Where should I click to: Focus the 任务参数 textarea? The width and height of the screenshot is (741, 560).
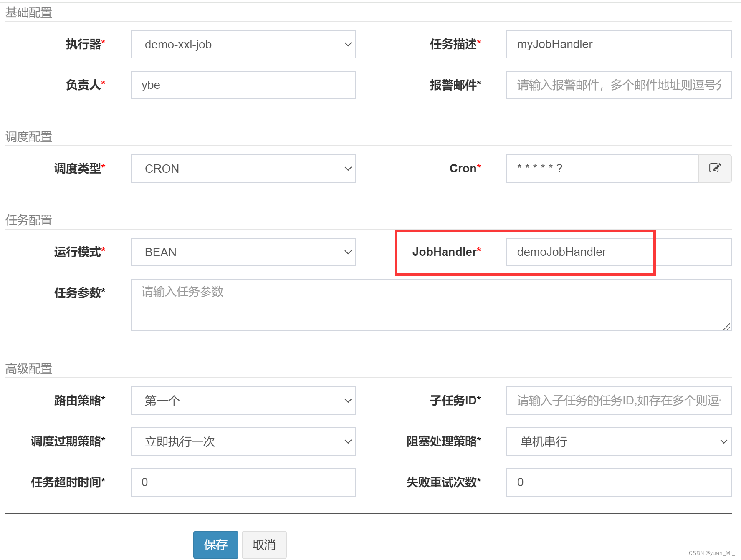coord(431,305)
